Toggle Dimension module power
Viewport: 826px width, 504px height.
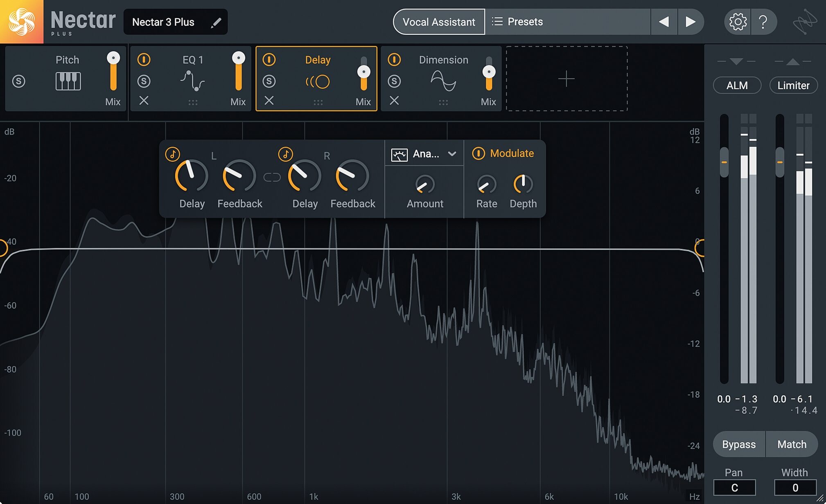coord(394,60)
